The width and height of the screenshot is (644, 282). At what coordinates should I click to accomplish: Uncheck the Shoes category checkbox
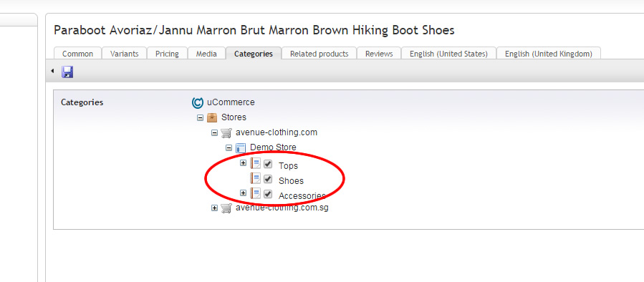[268, 179]
